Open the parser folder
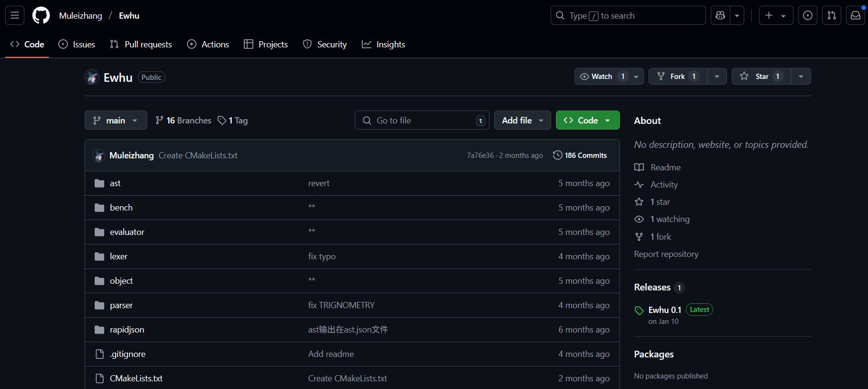 [x=121, y=305]
